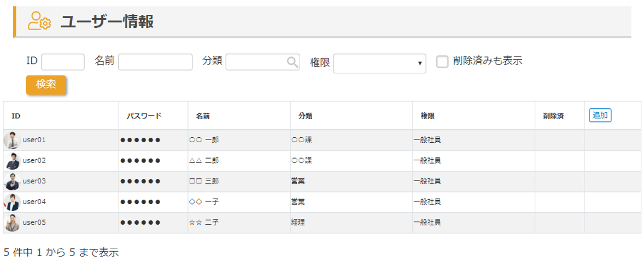The width and height of the screenshot is (644, 262).
Task: Open the 権限 dropdown list
Action: pyautogui.click(x=379, y=63)
